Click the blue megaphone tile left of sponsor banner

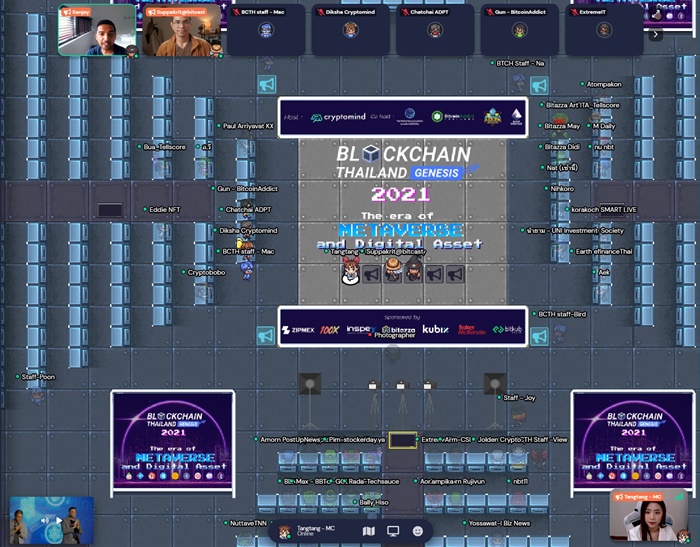click(266, 336)
